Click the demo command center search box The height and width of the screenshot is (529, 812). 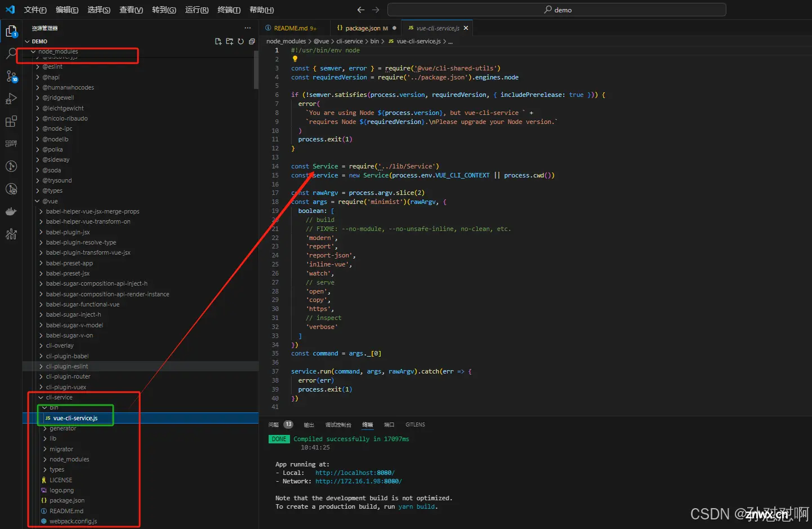pos(557,10)
